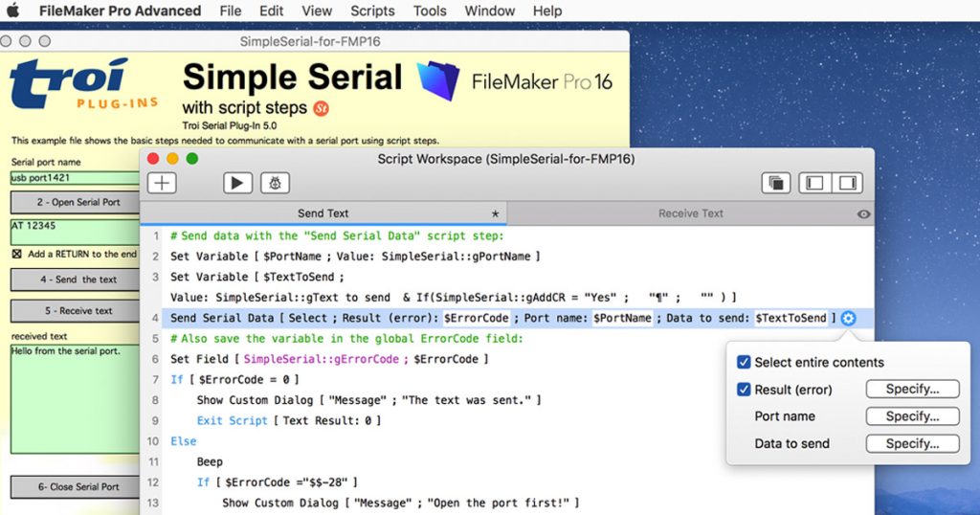The height and width of the screenshot is (515, 980).
Task: Uncheck Select entire contents
Action: [x=744, y=363]
